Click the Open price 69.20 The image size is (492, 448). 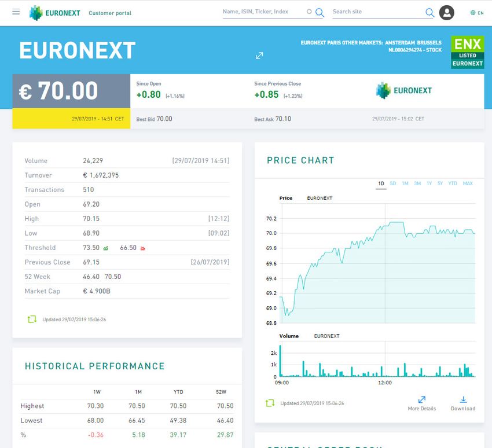(91, 204)
